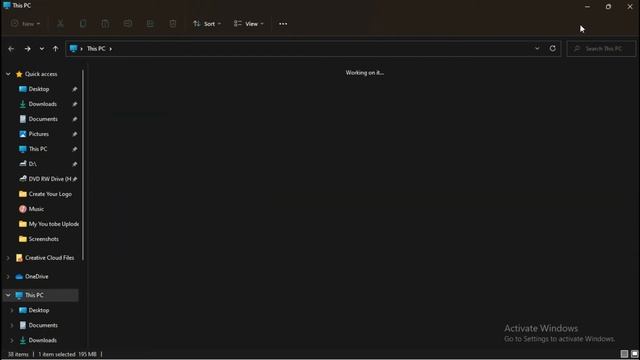Click the pin icon beside Pictures
Screen dimensions: 640x360
click(75, 134)
